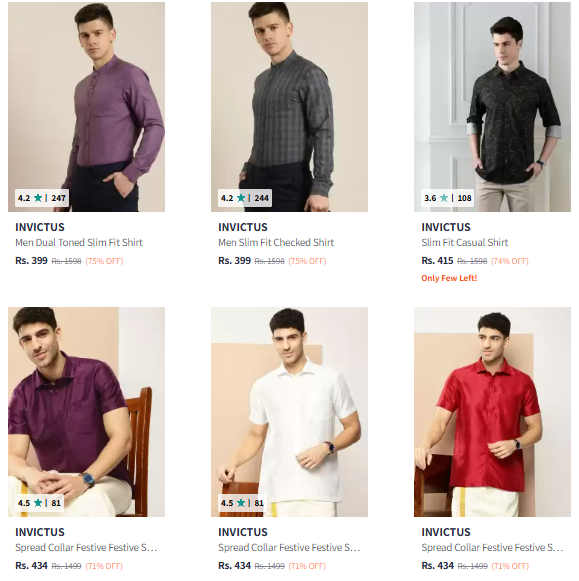Open Men Slim Fit Checked Shirt title
579x581 pixels.
click(276, 242)
